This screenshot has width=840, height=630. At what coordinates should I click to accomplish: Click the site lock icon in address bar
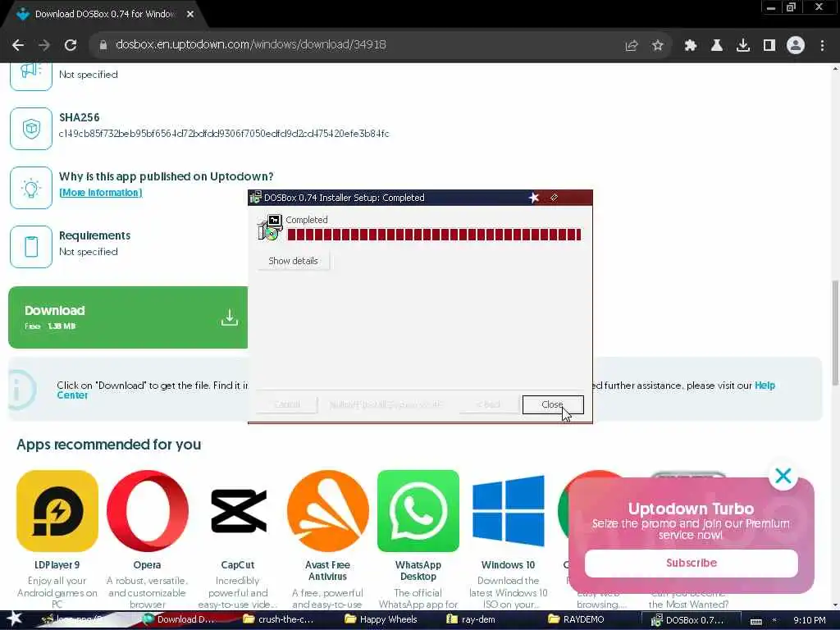coord(103,45)
